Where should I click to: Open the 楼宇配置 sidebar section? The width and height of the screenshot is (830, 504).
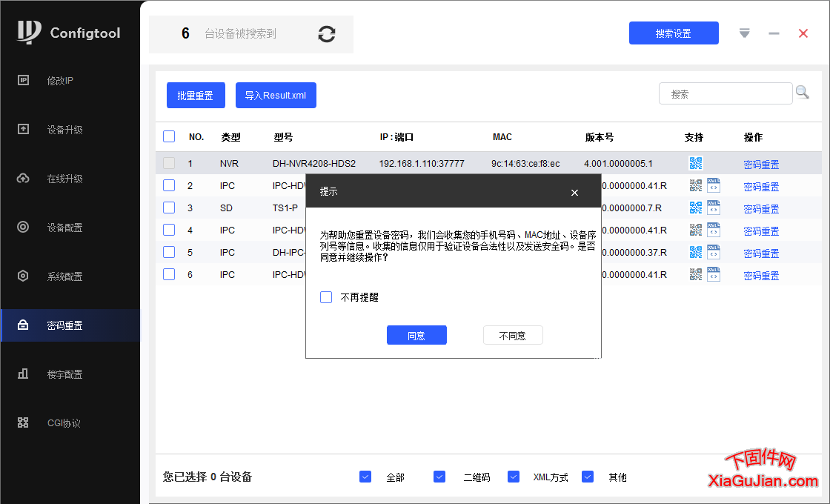pyautogui.click(x=70, y=374)
